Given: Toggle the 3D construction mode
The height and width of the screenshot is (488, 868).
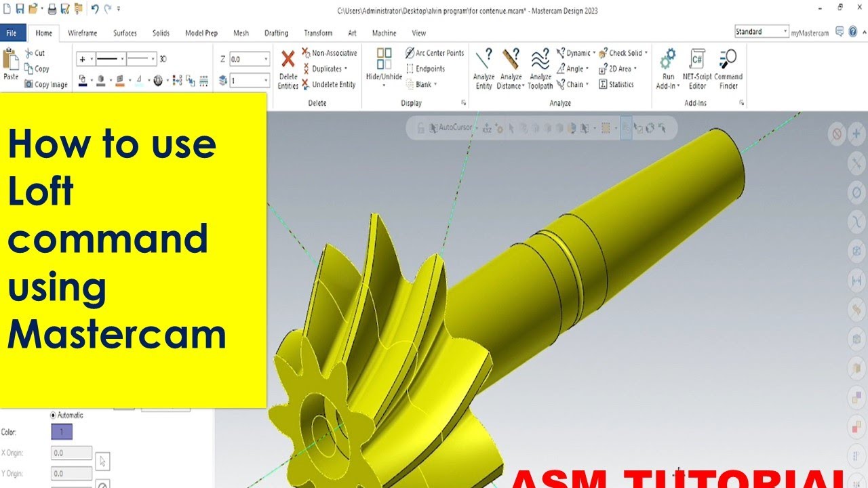Looking at the screenshot, I should (163, 59).
